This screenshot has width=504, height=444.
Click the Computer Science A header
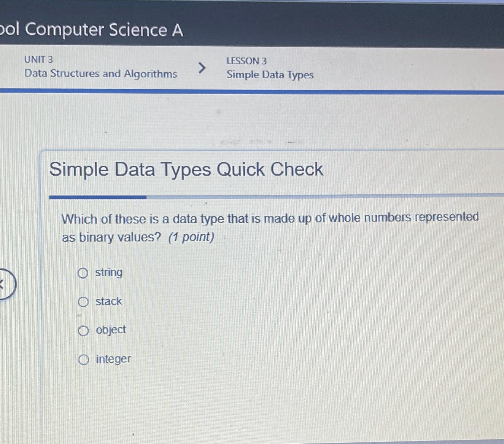[92, 30]
